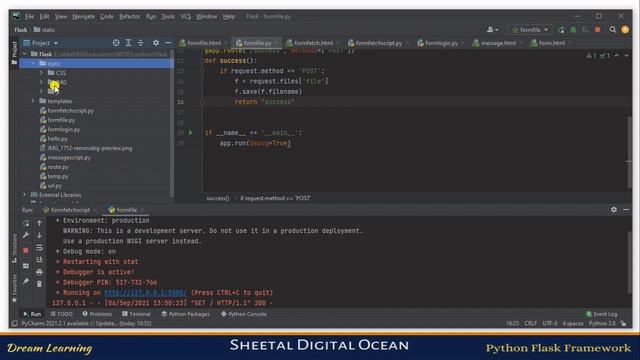
Task: Switch to formfile.html editor tab
Action: [203, 43]
